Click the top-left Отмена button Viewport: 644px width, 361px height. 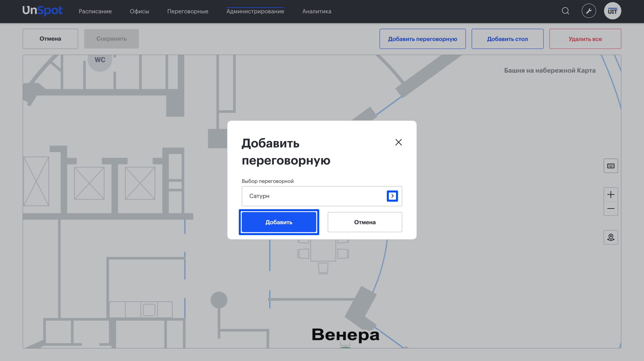point(50,39)
